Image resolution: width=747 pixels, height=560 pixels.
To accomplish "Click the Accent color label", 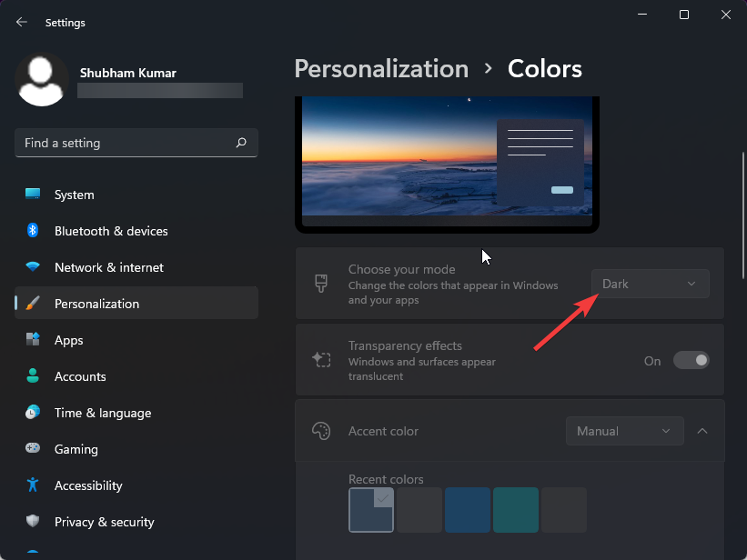I will pyautogui.click(x=383, y=431).
